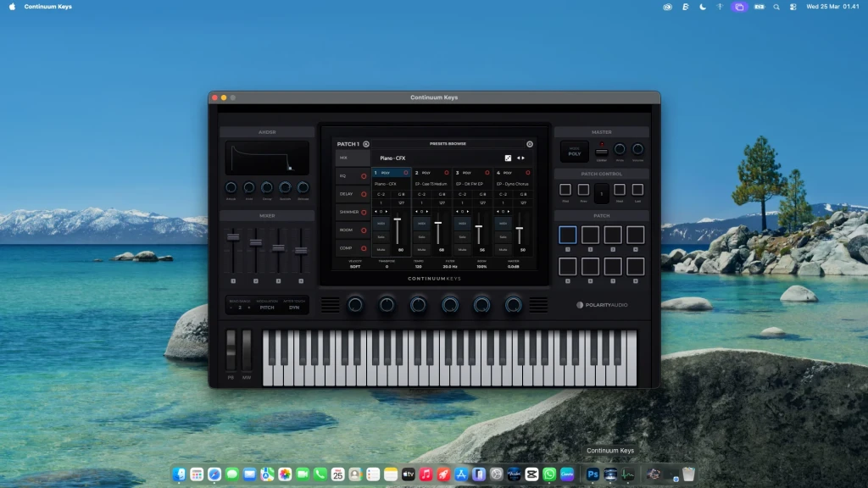
Task: Toggle the Master Limiter switch
Action: click(602, 151)
